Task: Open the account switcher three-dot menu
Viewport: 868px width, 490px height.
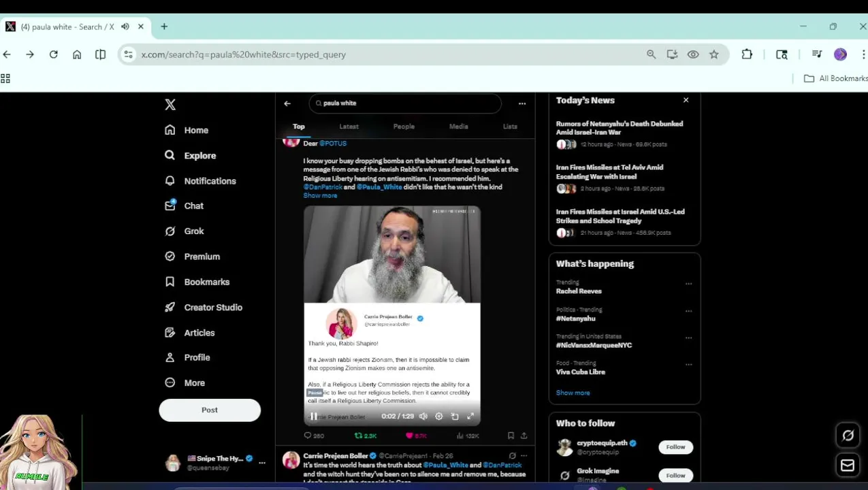Action: (262, 463)
